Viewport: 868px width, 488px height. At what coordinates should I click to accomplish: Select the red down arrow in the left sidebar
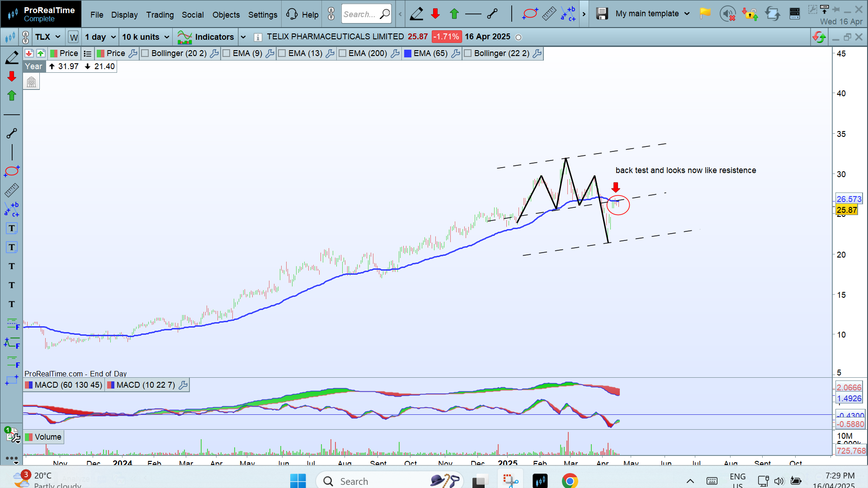pyautogui.click(x=12, y=76)
